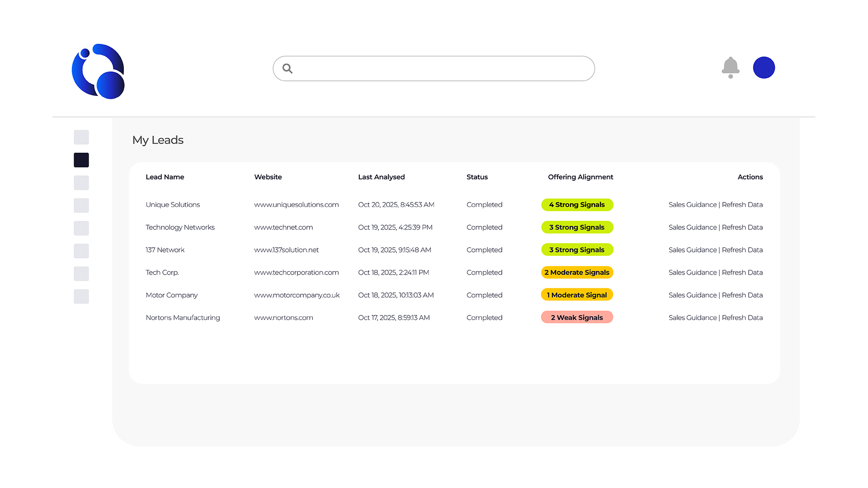Open Sales Guidance for Unique Solutions
This screenshot has width=868, height=488.
click(693, 205)
